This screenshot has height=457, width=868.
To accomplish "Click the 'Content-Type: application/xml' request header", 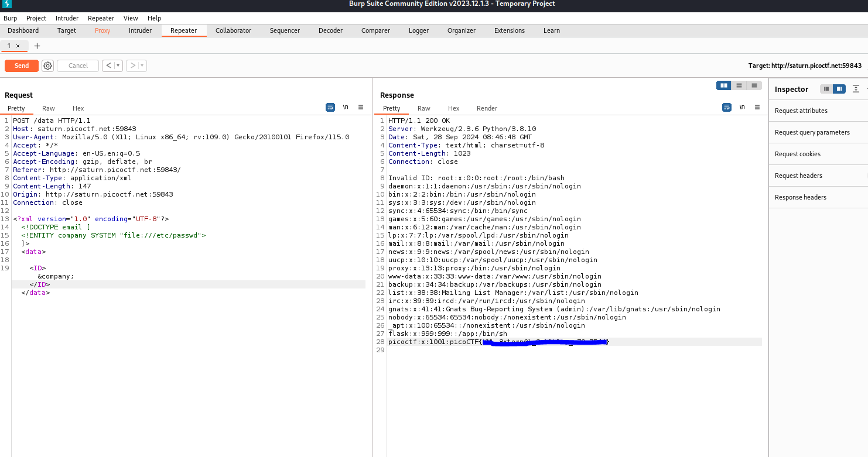I will click(72, 178).
